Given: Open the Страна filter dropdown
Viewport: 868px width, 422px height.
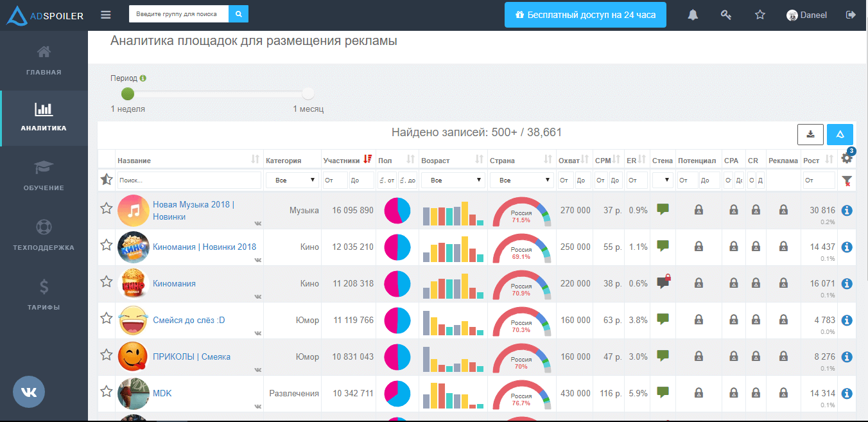Looking at the screenshot, I should tap(521, 180).
